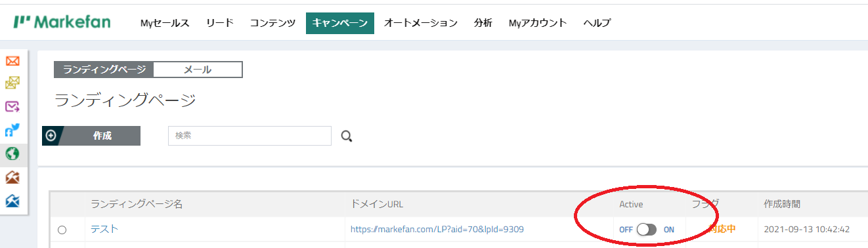Switch to the メール tab

(198, 70)
